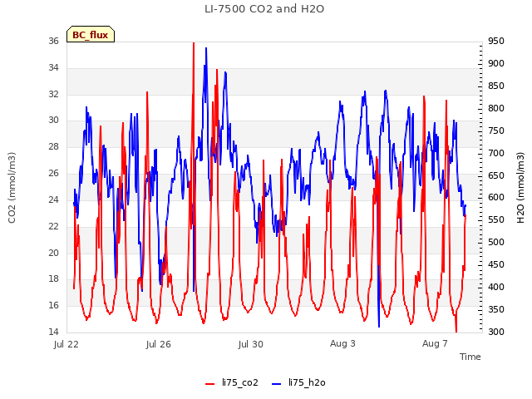Screen dimensions: 532x399
Task: Click the chart title LI-7500 CO2 and H2O
Action: click(x=264, y=8)
